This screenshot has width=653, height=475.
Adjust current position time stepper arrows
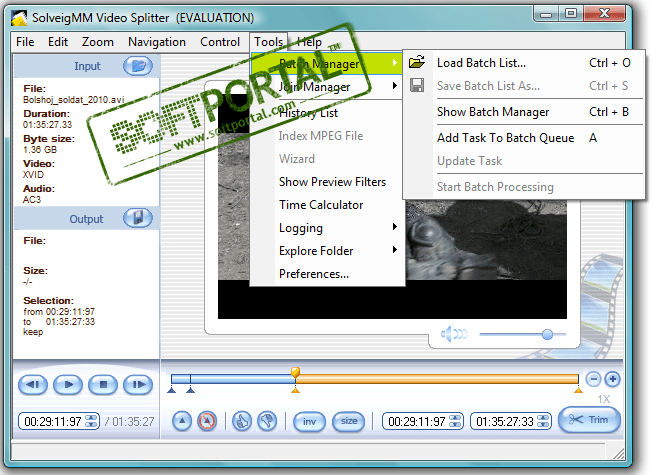92,421
